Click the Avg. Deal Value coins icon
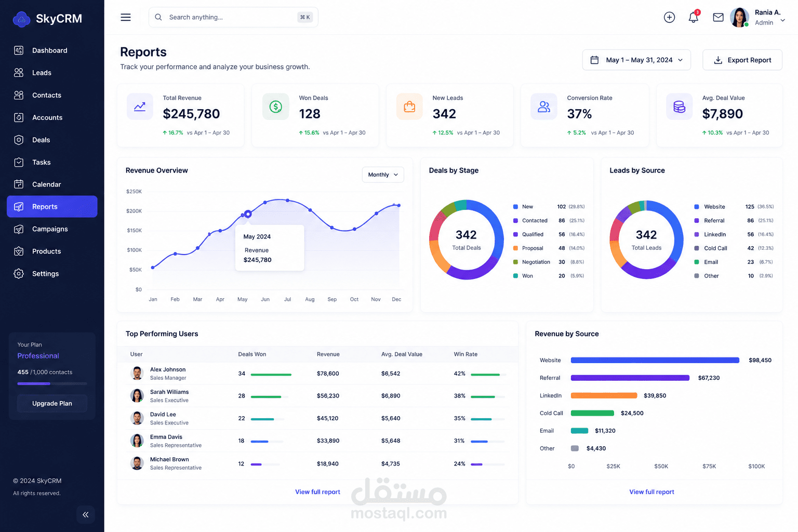 click(x=680, y=107)
